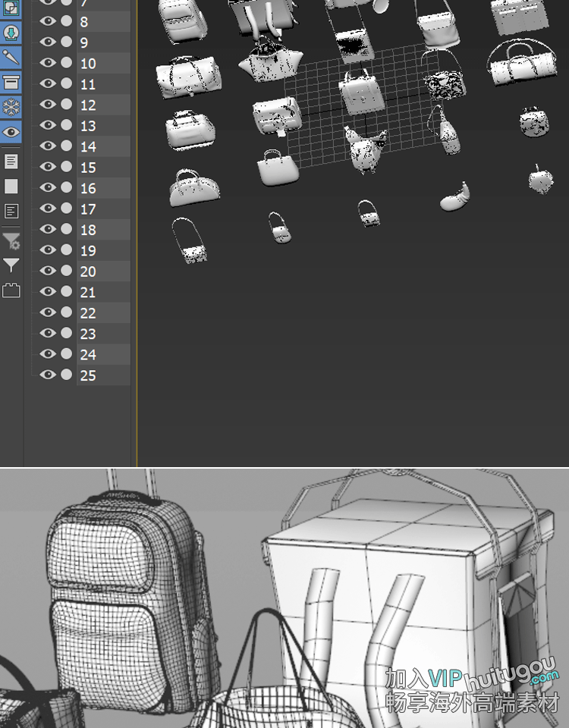Click the round object icon for row 9
569x728 pixels.
click(x=67, y=42)
